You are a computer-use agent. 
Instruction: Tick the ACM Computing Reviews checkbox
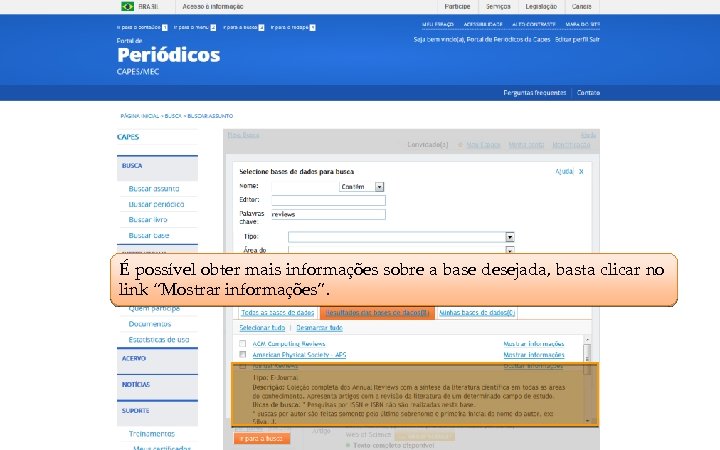pos(242,343)
